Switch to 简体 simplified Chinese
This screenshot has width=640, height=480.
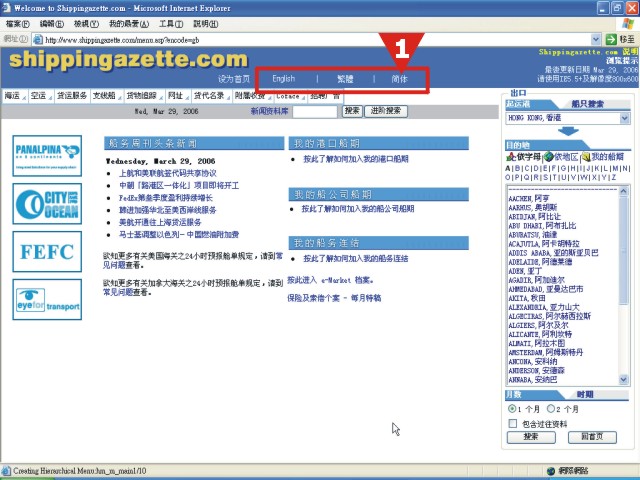click(x=399, y=79)
